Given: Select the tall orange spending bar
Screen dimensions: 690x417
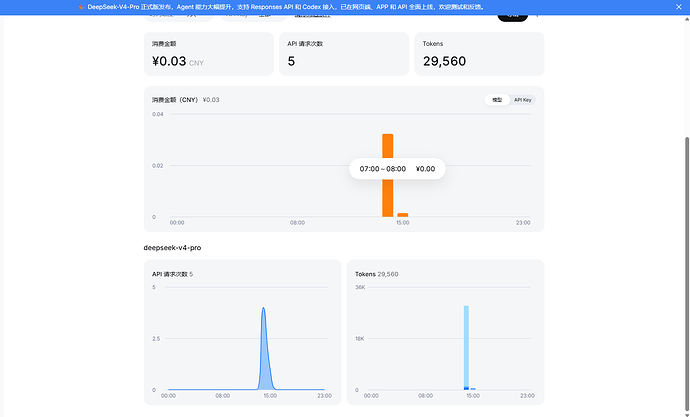Looking at the screenshot, I should coord(388,175).
